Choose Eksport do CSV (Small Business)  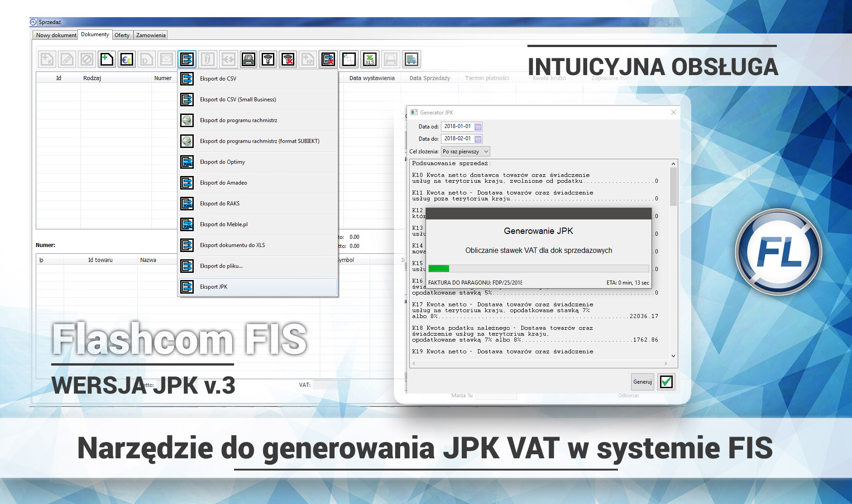[x=258, y=100]
